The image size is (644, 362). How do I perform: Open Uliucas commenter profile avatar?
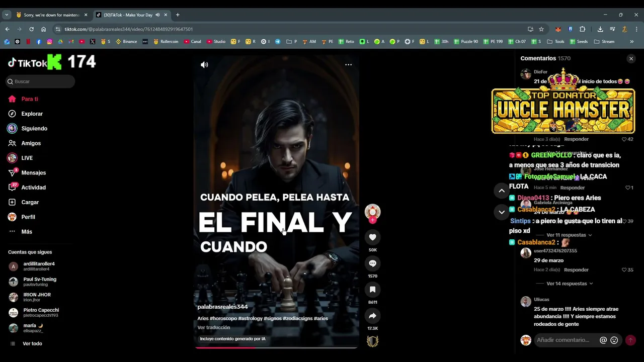tap(526, 302)
